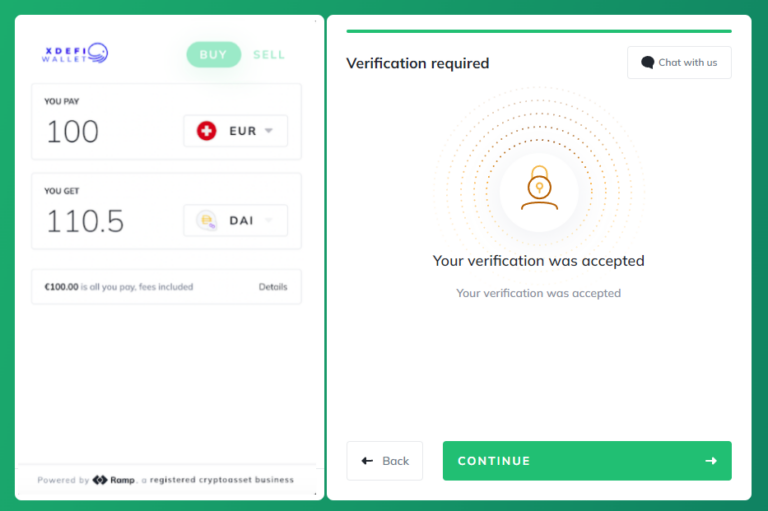Click the left arrow on Back

click(367, 461)
